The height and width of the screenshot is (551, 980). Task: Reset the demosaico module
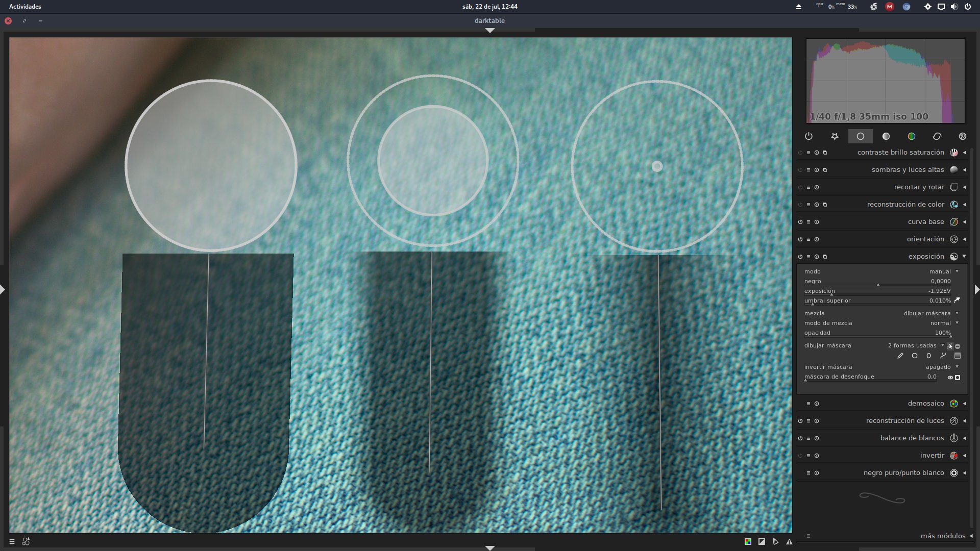pos(817,404)
